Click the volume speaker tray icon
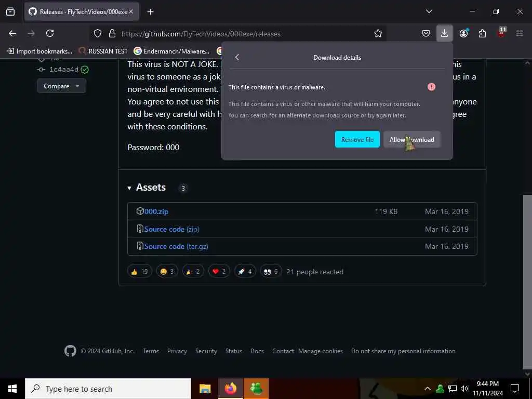Screen dimensions: 532x399 point(464,389)
